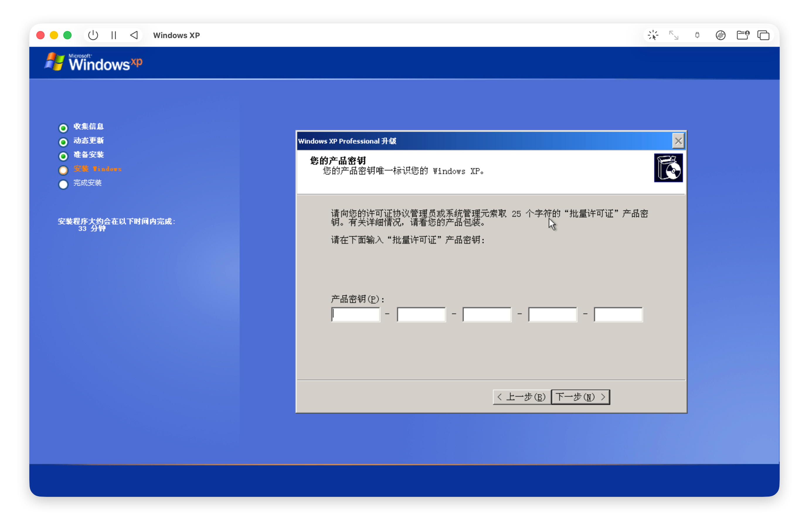Click the 上一步(B) back button
The width and height of the screenshot is (809, 532).
click(x=522, y=397)
